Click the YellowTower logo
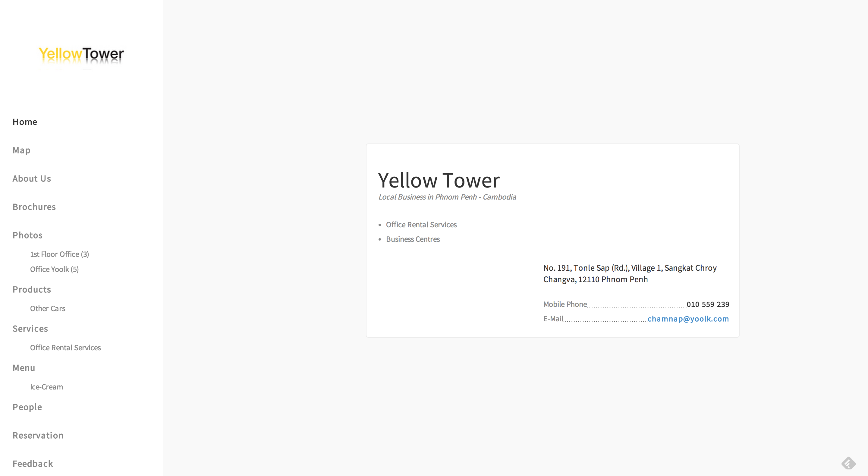 (81, 56)
